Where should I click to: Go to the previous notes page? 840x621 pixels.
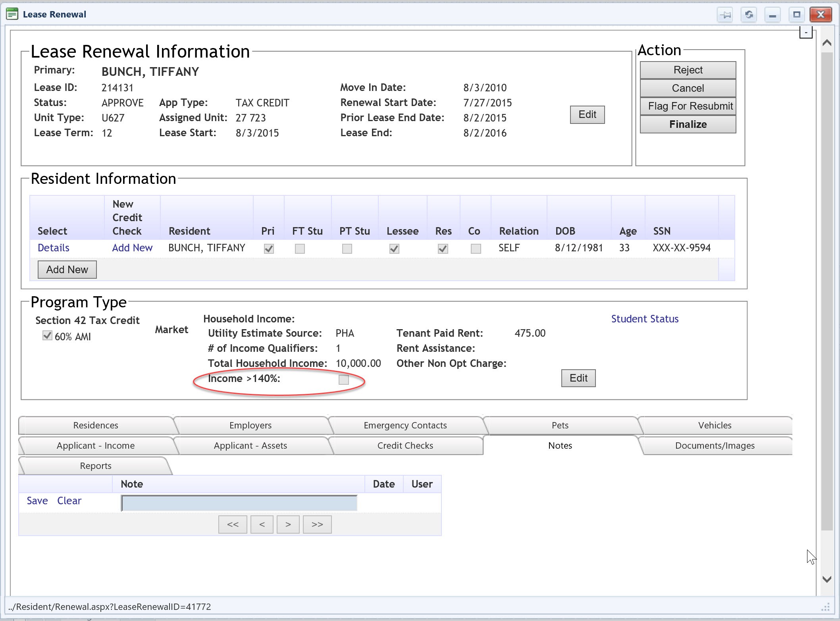pos(262,525)
